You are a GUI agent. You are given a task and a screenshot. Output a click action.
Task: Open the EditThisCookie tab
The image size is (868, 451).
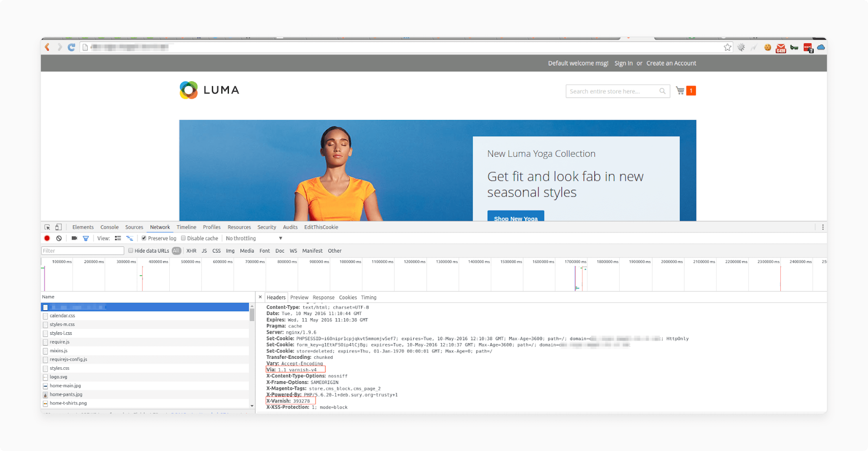[x=321, y=227]
